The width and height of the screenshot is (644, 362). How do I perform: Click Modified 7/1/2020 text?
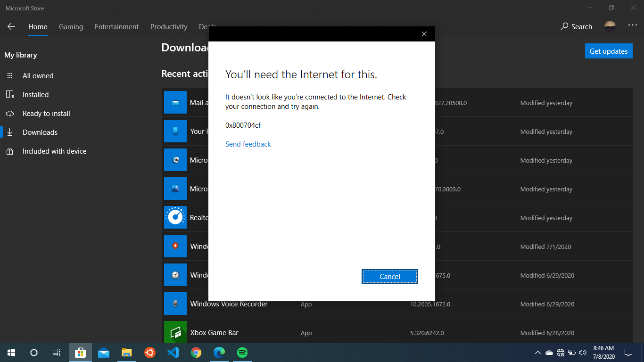[546, 247]
